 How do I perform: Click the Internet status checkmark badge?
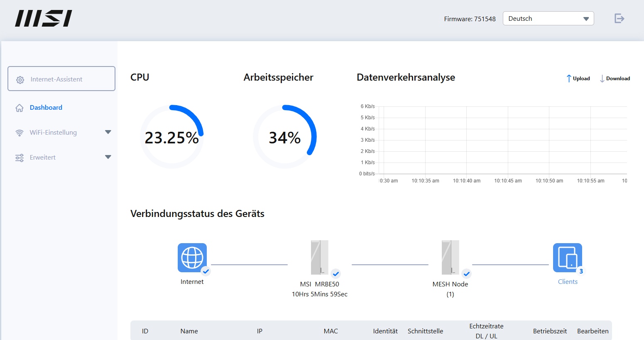[x=206, y=271]
